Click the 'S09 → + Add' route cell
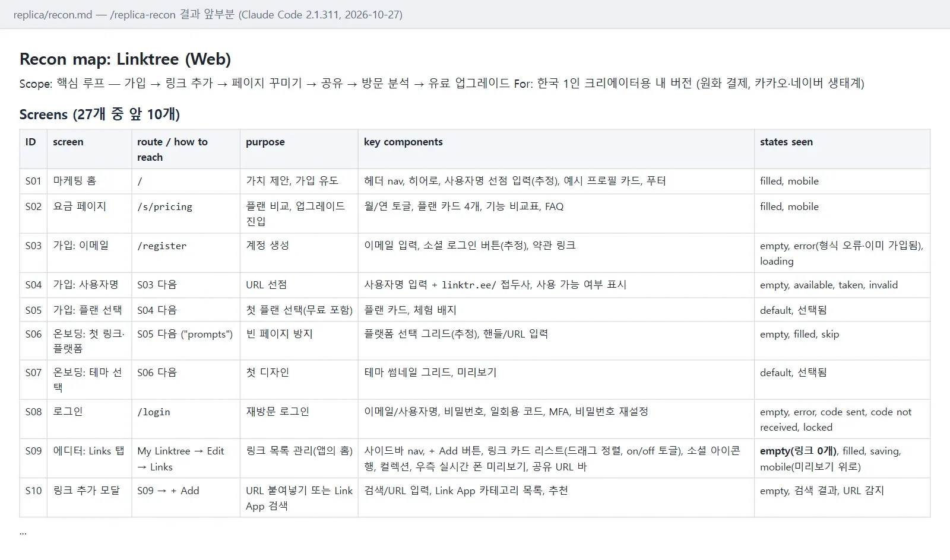The width and height of the screenshot is (950, 560). tap(186, 498)
